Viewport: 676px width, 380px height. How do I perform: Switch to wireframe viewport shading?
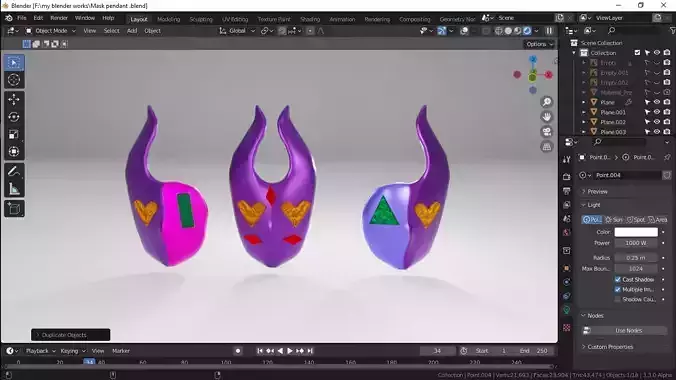pyautogui.click(x=499, y=31)
